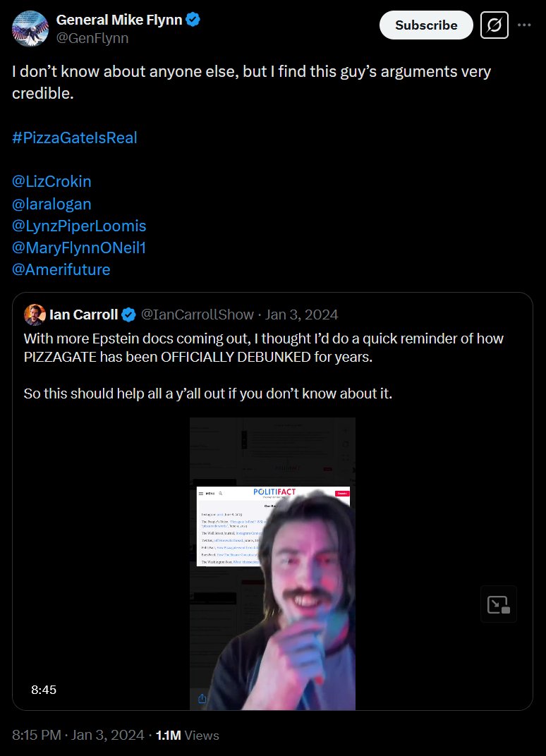Open the #PizzaGateIsReal hashtag
The height and width of the screenshot is (756, 546).
click(75, 138)
